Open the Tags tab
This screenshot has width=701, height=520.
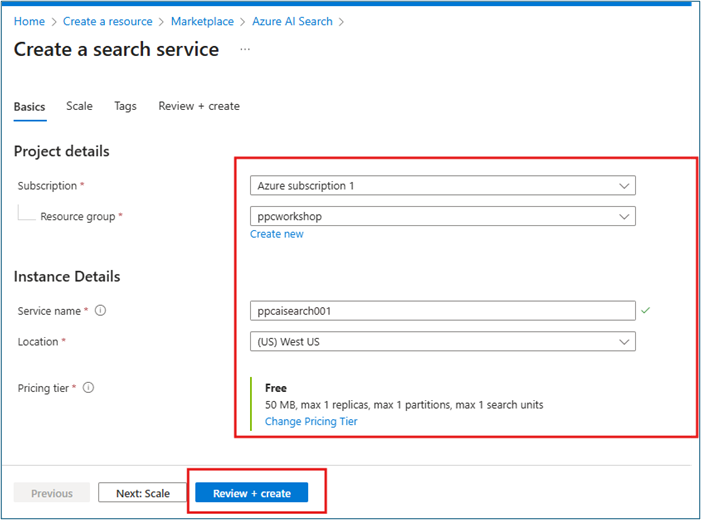[125, 106]
